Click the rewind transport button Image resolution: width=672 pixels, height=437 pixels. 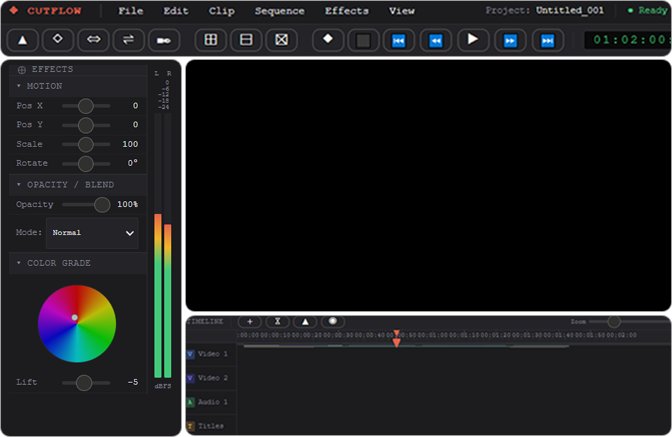(435, 41)
